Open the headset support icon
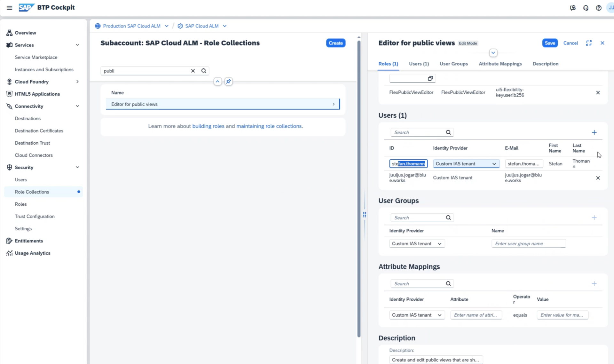 pos(586,8)
